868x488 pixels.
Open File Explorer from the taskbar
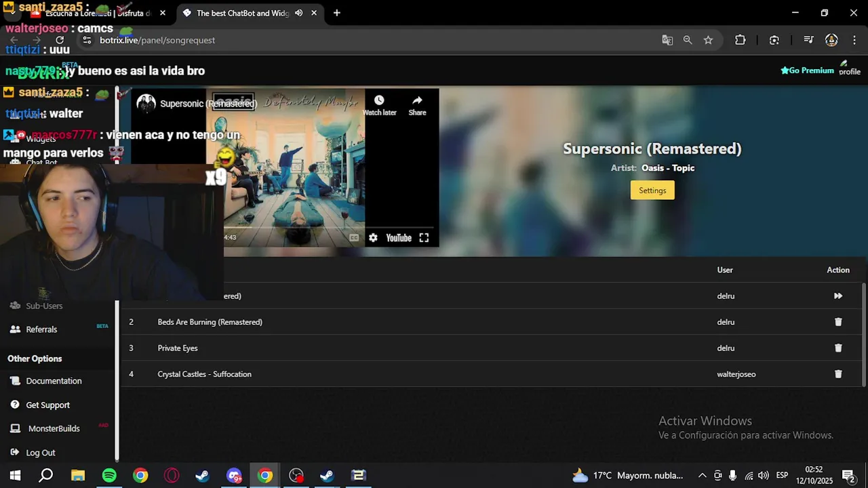pyautogui.click(x=78, y=476)
